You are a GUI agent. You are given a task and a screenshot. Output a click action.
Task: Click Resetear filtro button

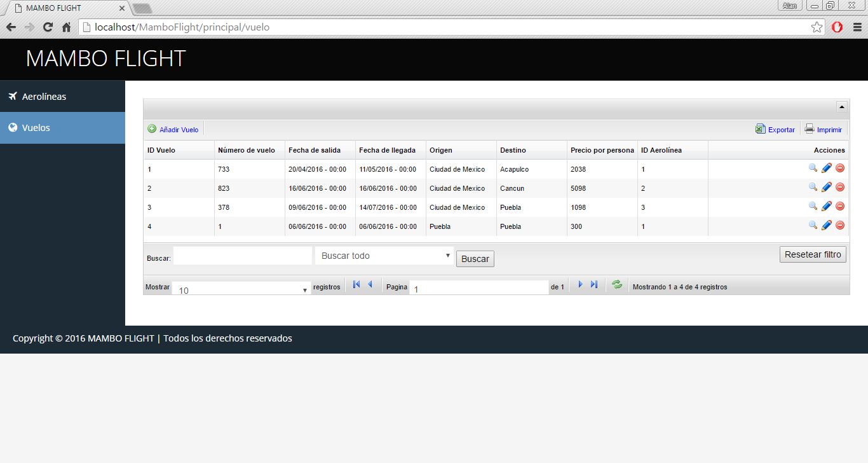[813, 254]
